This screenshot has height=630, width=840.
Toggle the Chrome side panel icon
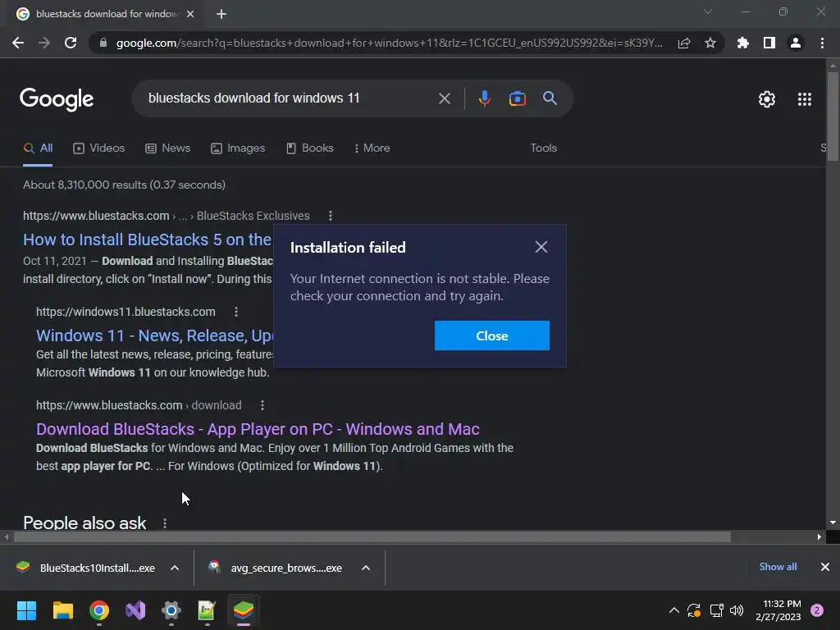[x=769, y=43]
